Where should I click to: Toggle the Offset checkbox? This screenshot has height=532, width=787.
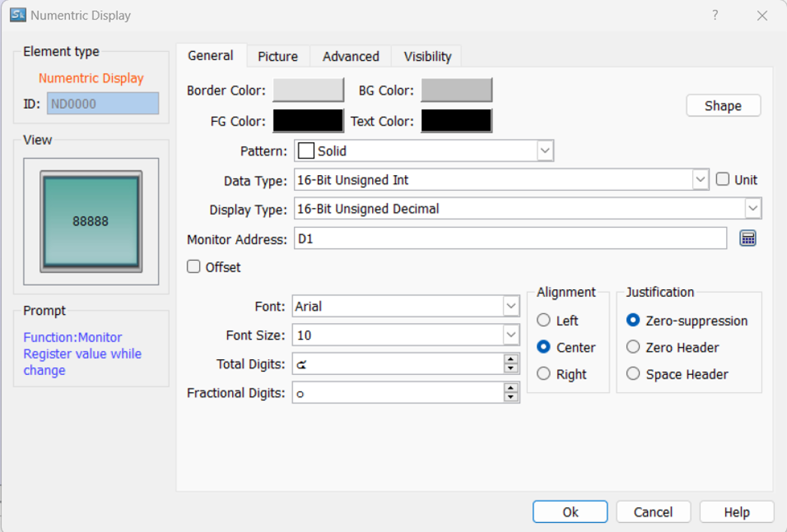click(194, 267)
